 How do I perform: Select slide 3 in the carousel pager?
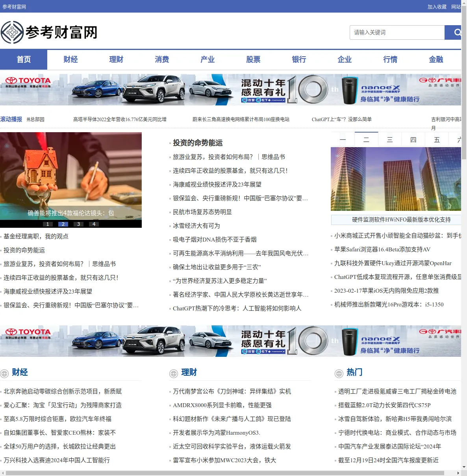click(78, 224)
